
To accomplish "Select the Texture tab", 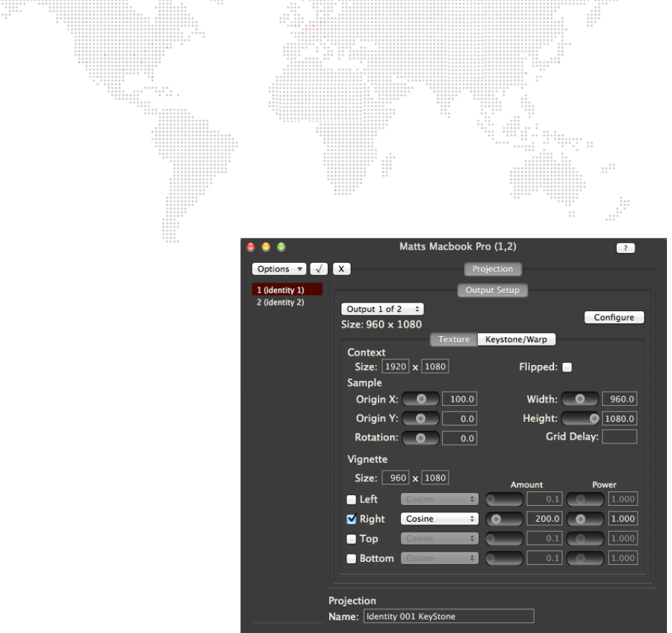I will point(454,339).
